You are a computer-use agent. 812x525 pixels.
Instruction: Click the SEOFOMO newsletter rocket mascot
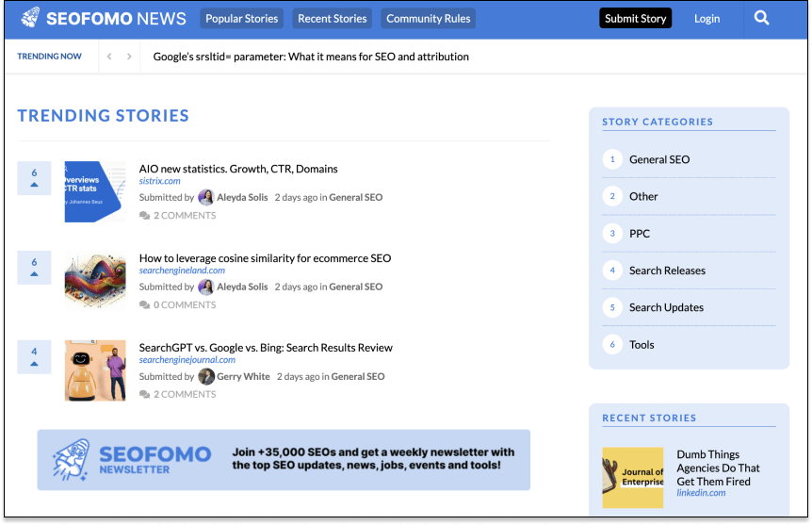pos(72,460)
